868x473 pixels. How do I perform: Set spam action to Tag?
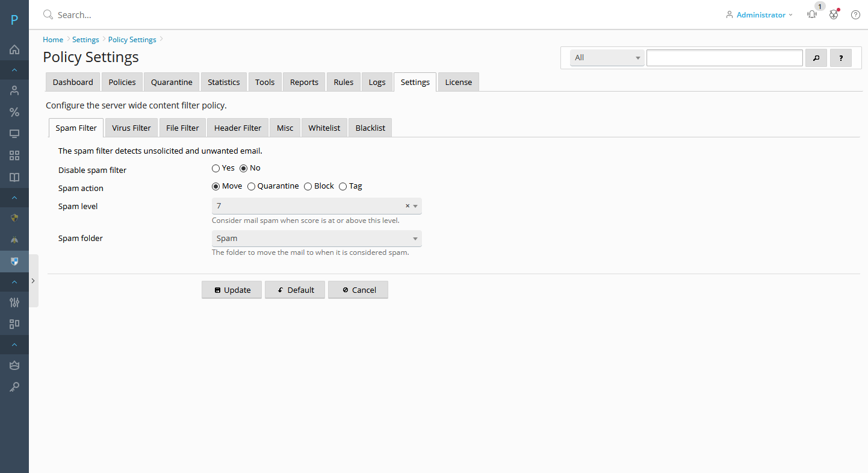coord(343,187)
